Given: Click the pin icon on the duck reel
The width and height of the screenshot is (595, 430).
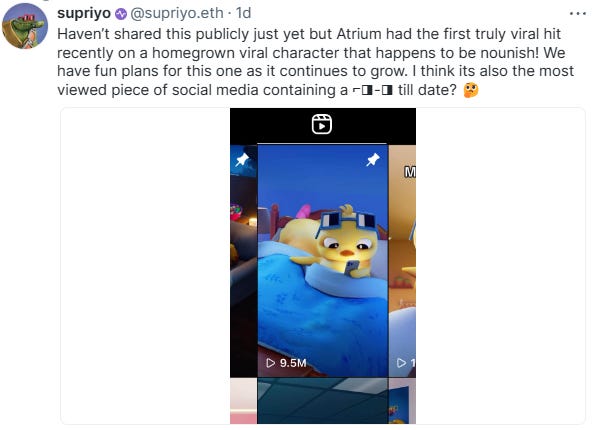Looking at the screenshot, I should coord(373,159).
